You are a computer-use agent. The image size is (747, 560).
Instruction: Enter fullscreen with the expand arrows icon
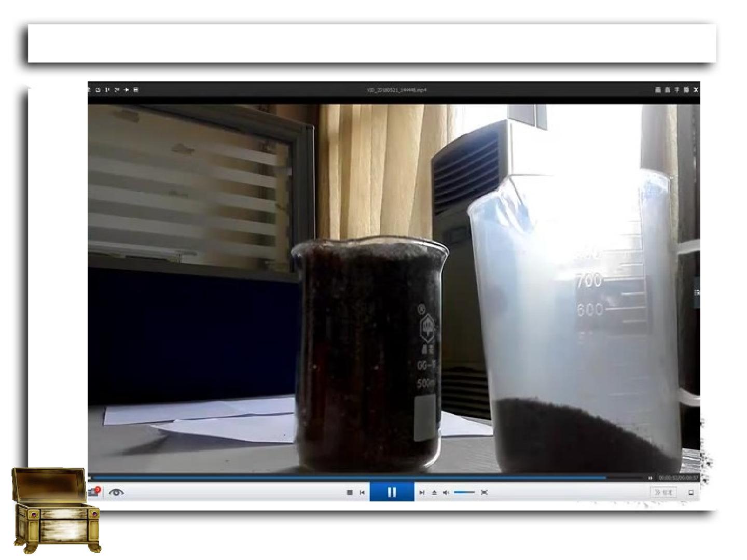click(x=484, y=493)
